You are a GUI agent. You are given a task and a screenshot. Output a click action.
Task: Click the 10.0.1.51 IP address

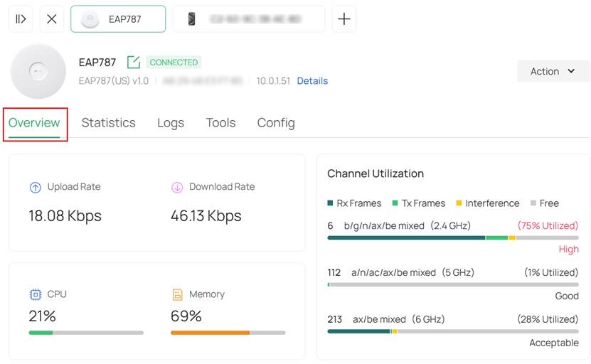tap(273, 81)
